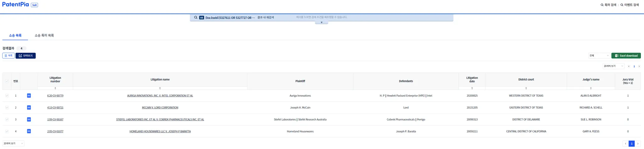Expand the search conditions down arrow

click(x=321, y=22)
